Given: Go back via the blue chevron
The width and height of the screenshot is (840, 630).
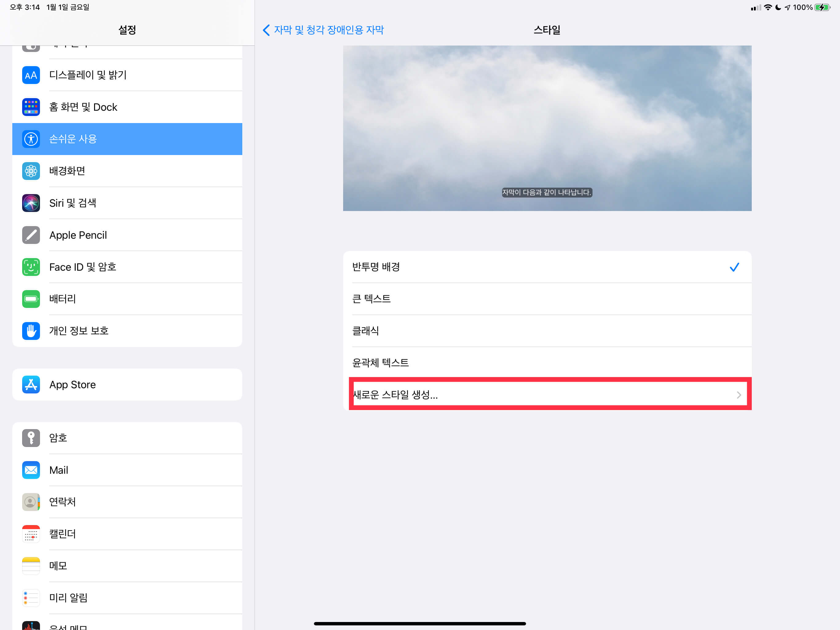Looking at the screenshot, I should click(266, 30).
